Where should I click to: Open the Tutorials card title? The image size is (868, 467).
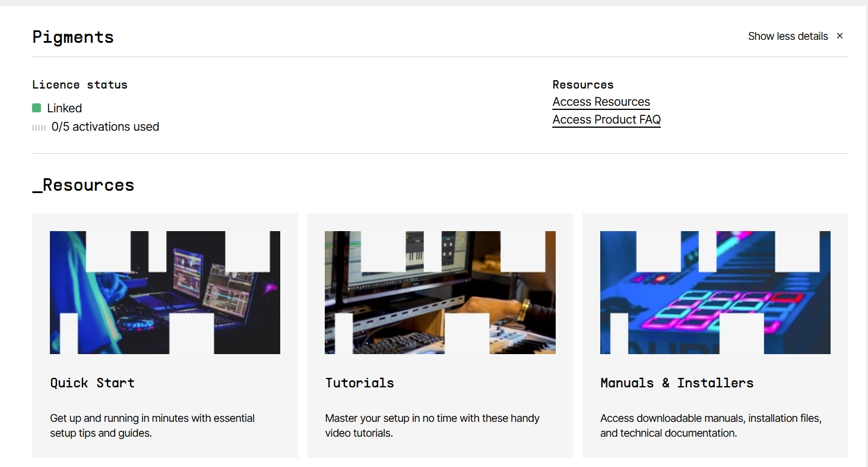tap(360, 383)
